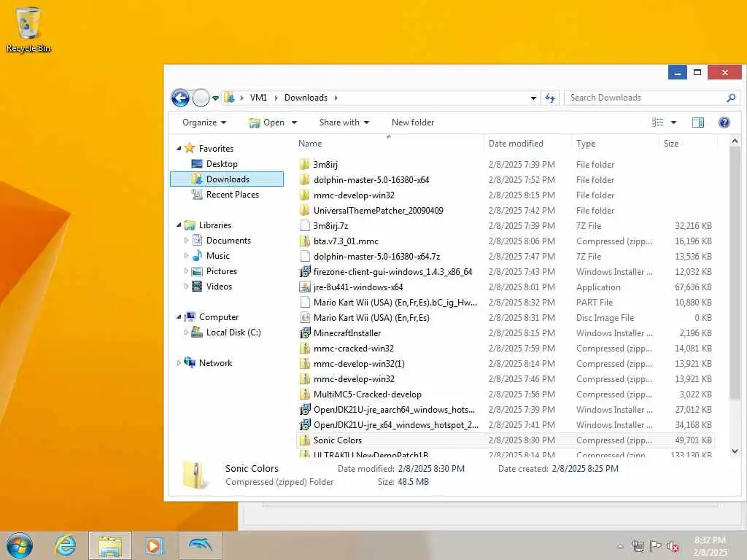Click the Forward navigation arrow button

201,98
